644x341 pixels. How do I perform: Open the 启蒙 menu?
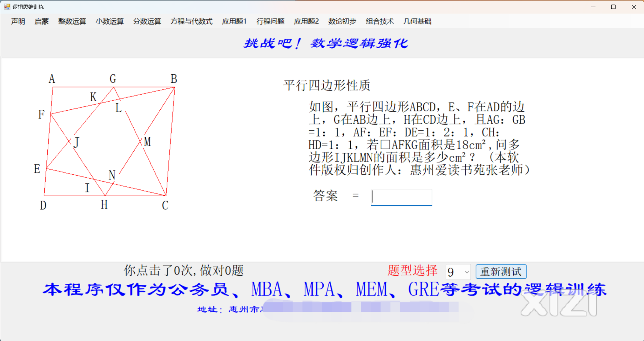[42, 21]
